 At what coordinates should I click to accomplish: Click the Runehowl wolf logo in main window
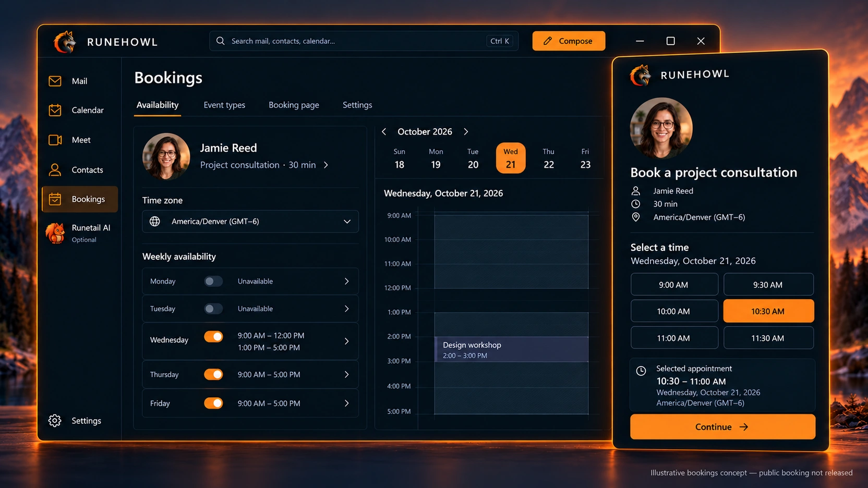pos(65,42)
